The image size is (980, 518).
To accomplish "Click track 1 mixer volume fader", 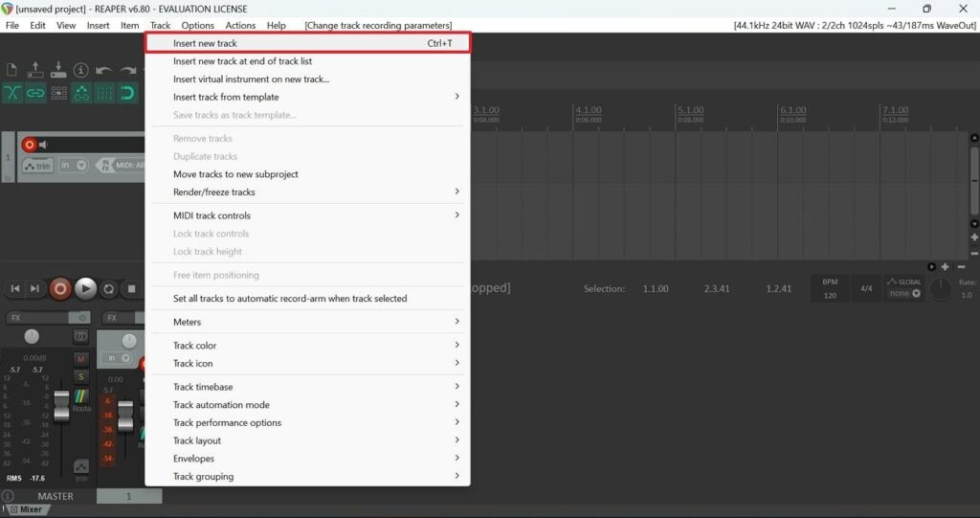I will click(125, 416).
